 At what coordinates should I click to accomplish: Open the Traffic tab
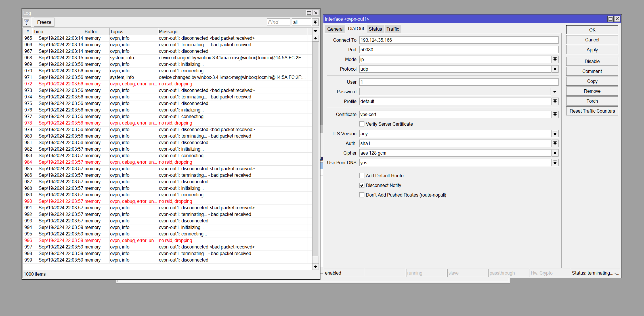[x=393, y=29]
